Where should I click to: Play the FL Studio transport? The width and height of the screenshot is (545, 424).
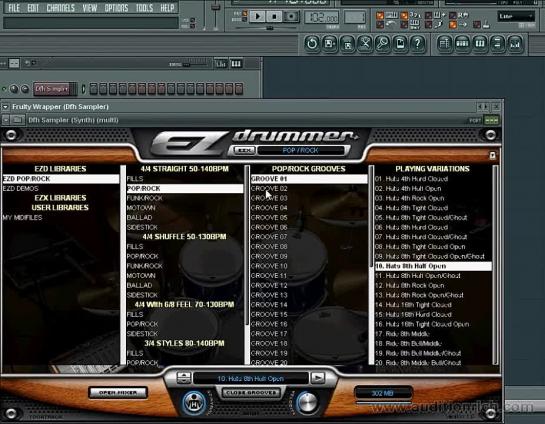click(x=258, y=16)
